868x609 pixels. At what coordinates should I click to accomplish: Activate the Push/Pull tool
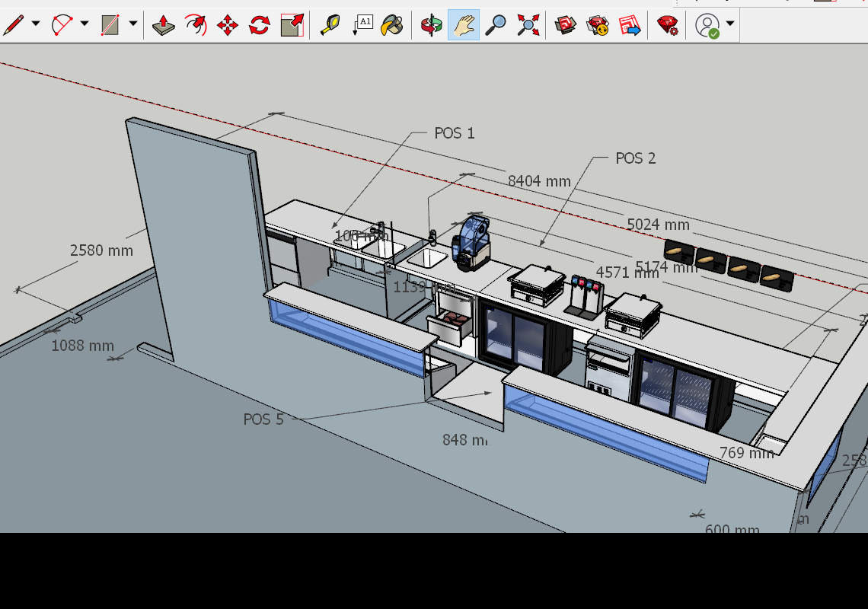(x=164, y=25)
